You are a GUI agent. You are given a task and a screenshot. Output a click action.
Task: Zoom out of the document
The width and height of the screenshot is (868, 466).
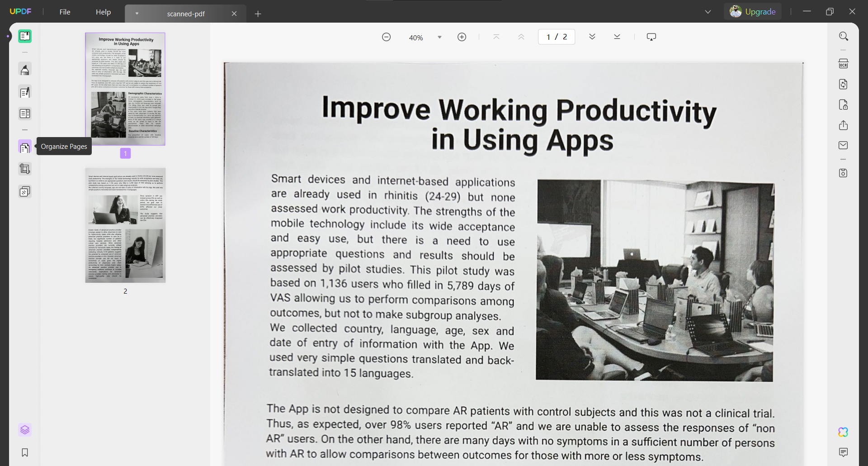386,37
